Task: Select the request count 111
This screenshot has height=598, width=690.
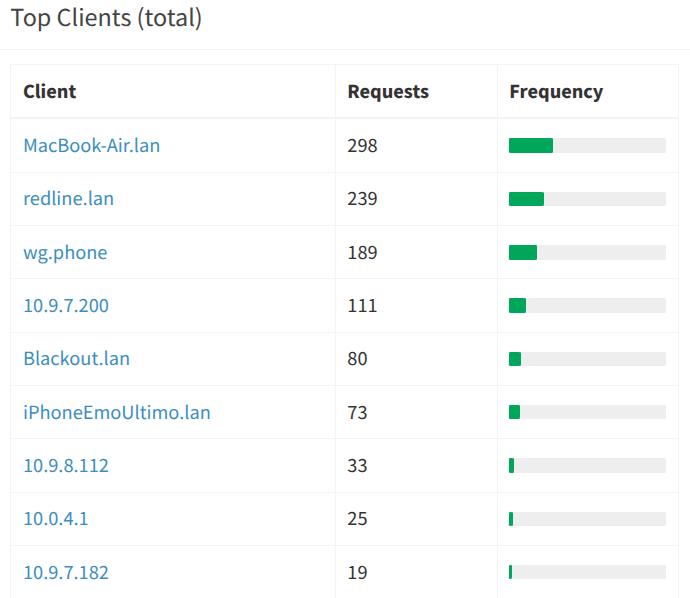Action: click(362, 306)
